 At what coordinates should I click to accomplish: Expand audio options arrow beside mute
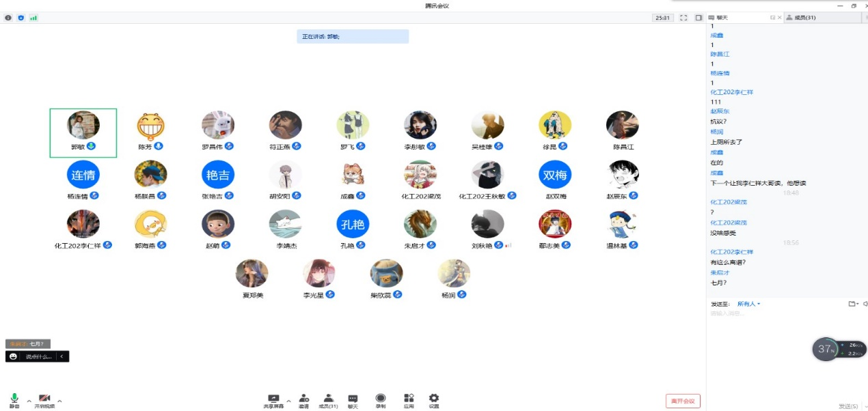pyautogui.click(x=29, y=401)
